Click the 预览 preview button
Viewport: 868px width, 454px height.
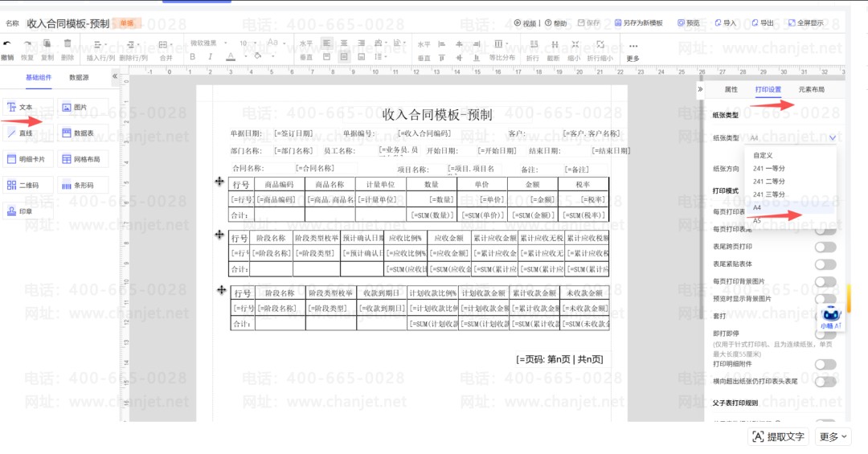689,23
